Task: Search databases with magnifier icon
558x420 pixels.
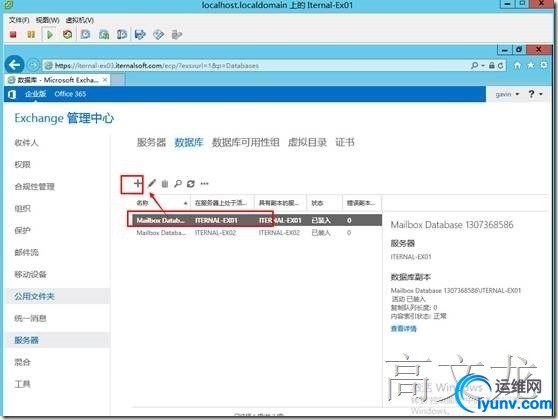Action: pos(178,184)
